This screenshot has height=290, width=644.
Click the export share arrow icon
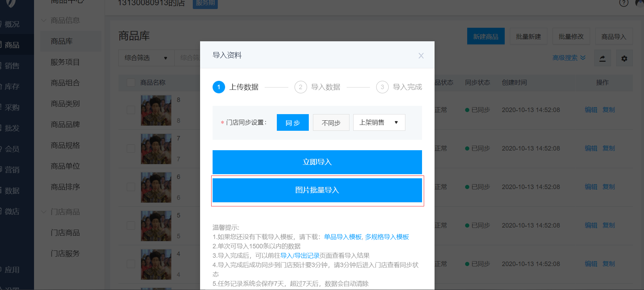pyautogui.click(x=602, y=58)
